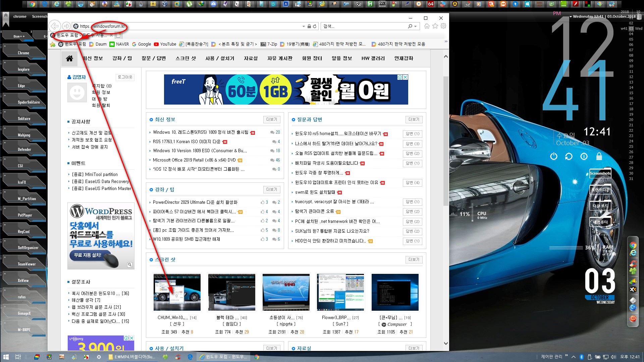The image size is (644, 362).
Task: Click 답변 (4) button for printer question
Action: pyautogui.click(x=412, y=183)
